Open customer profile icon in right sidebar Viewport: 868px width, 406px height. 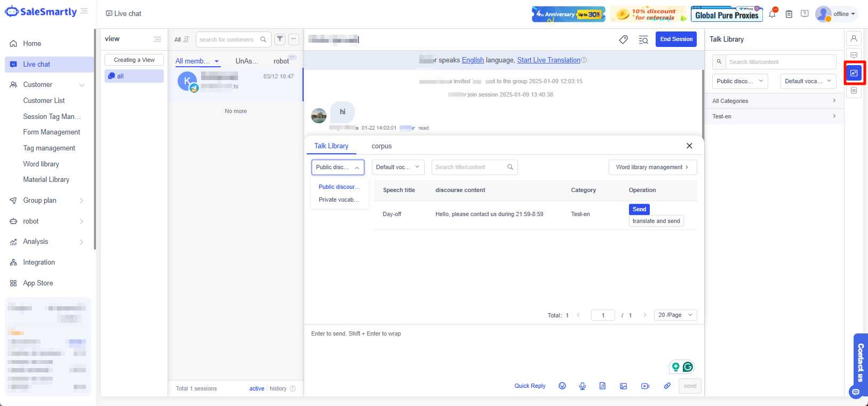point(854,38)
